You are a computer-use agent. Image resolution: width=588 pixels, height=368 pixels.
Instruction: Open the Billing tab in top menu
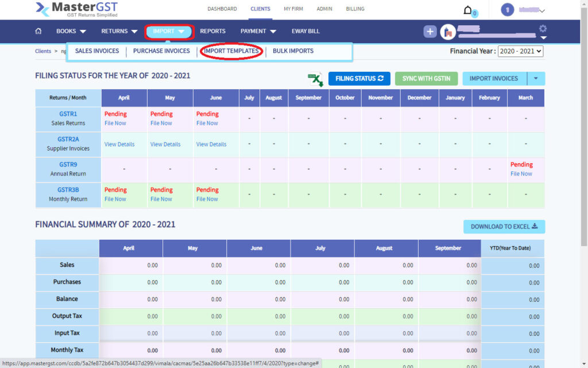point(355,9)
